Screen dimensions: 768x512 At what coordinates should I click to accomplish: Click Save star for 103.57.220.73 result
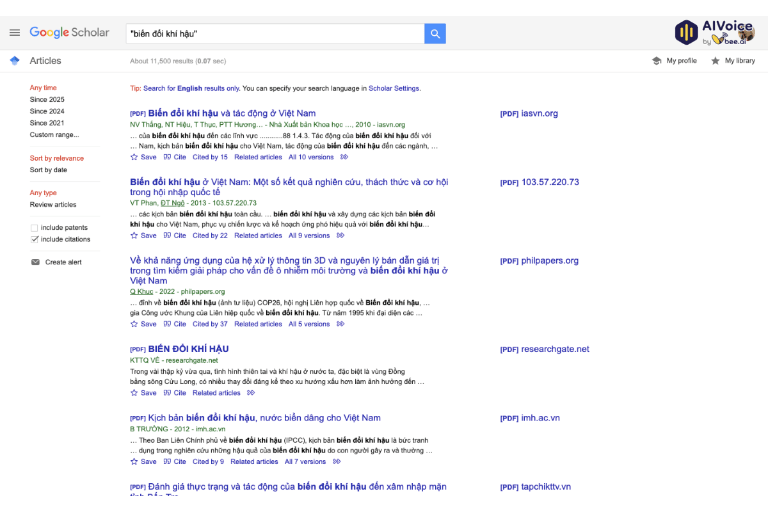[134, 236]
